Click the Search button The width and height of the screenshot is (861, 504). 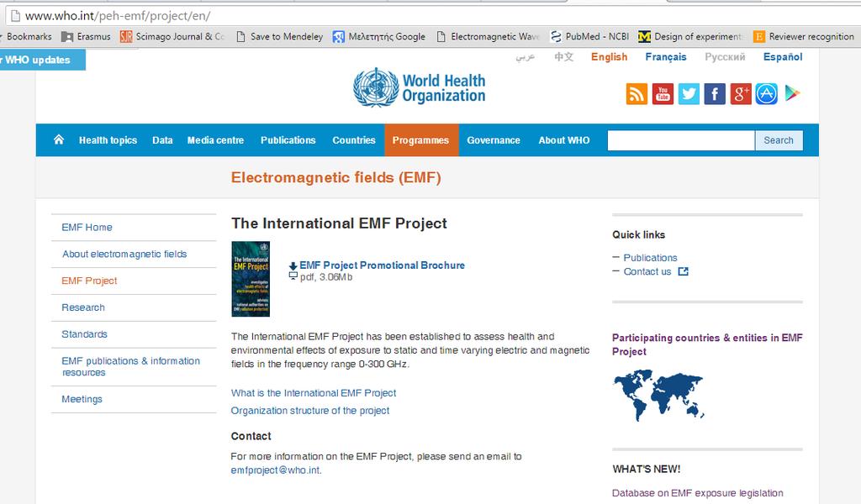point(779,140)
